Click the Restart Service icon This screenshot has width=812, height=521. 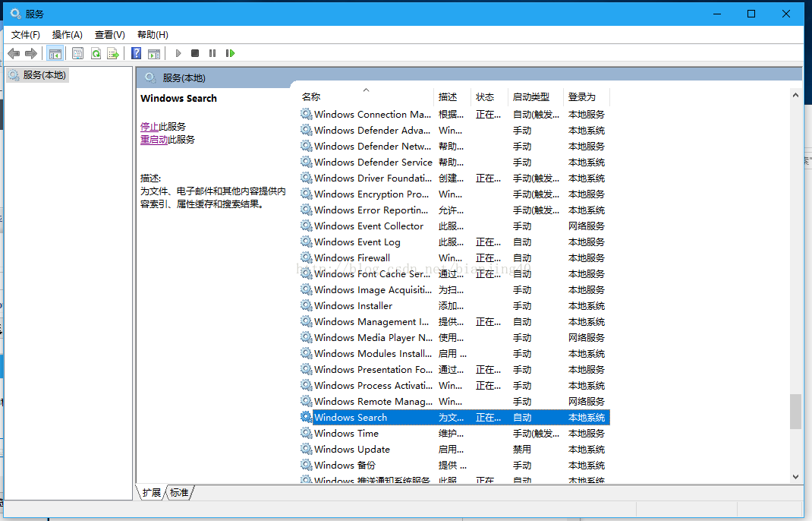(x=230, y=53)
